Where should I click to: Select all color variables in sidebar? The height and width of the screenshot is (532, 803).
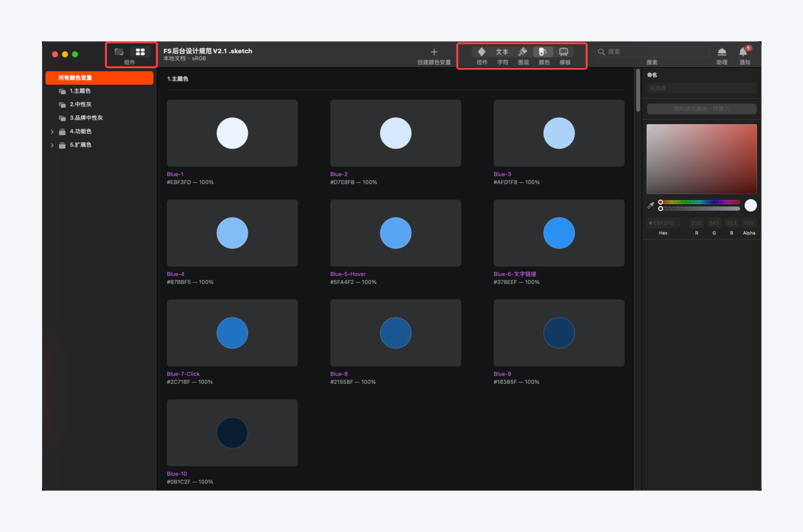click(99, 78)
